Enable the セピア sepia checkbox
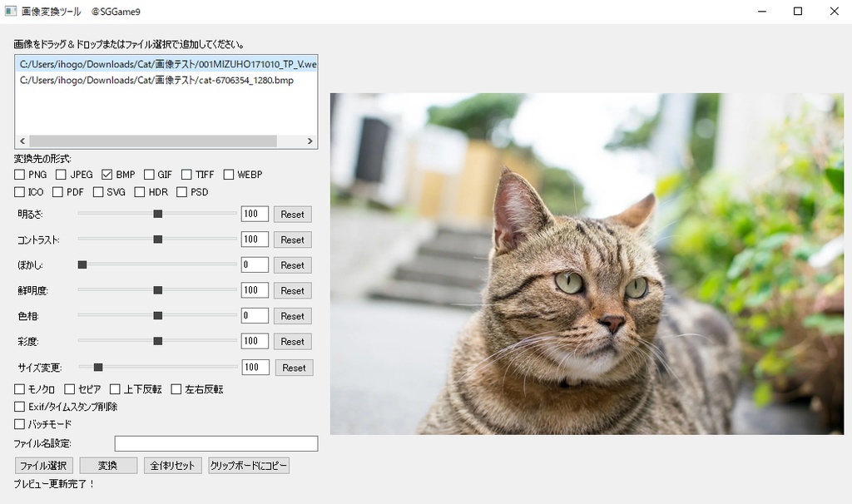 pyautogui.click(x=70, y=389)
